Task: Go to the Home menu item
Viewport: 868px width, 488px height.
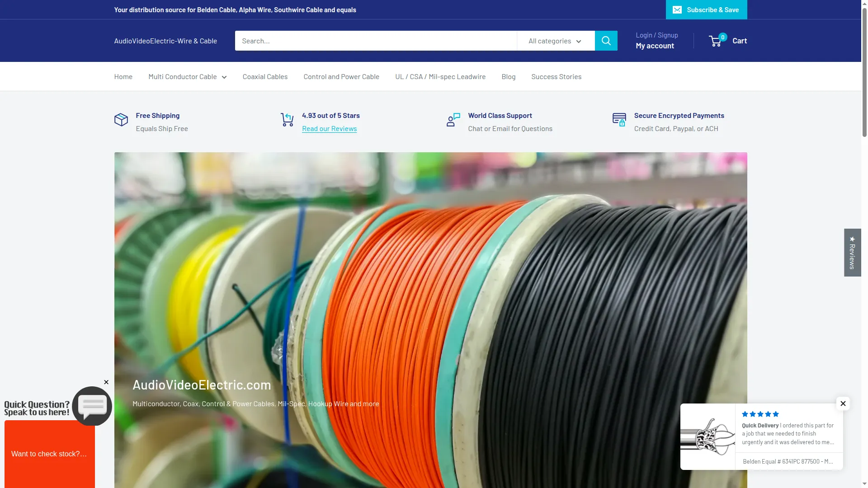Action: (123, 77)
